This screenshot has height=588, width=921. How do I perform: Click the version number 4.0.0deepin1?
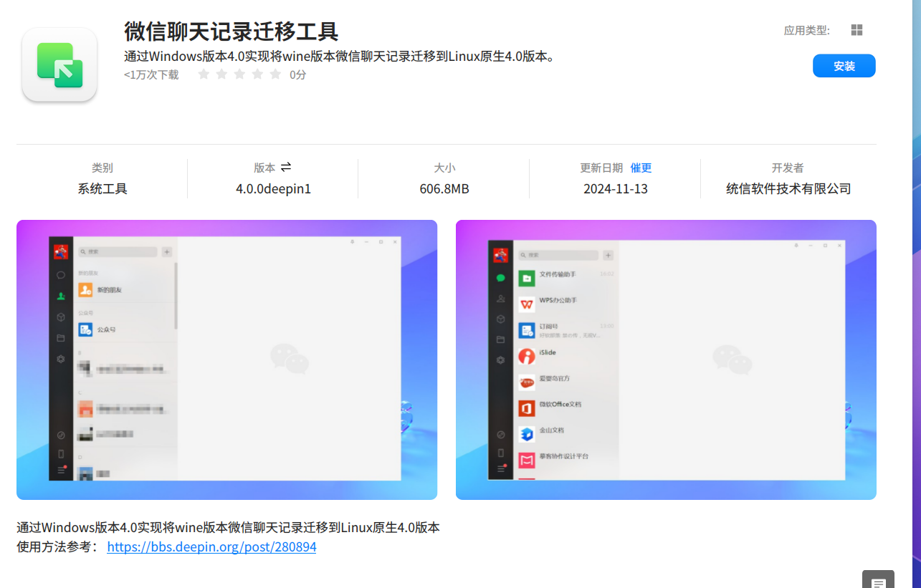pyautogui.click(x=273, y=189)
